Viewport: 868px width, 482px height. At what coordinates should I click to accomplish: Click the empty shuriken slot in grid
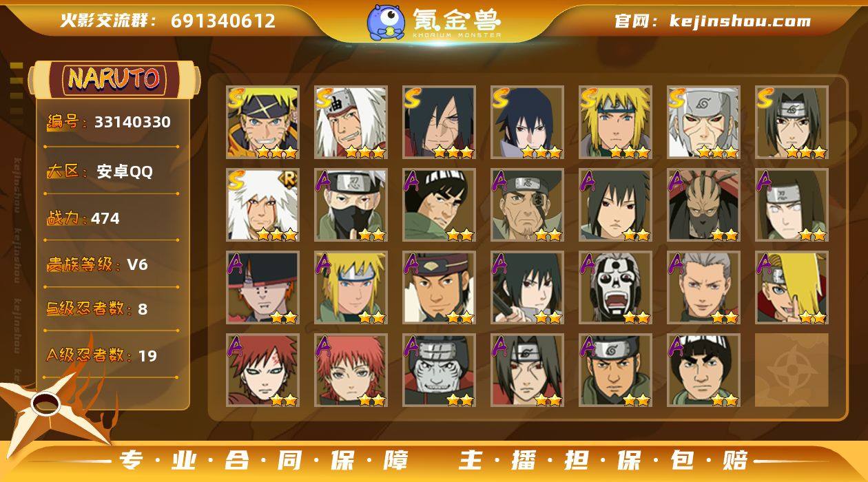coord(792,370)
